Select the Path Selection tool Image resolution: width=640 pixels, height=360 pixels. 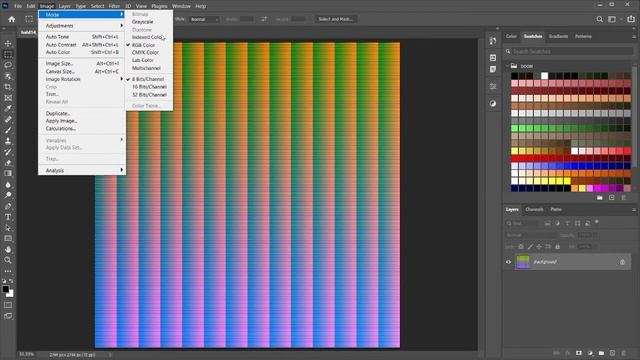8,228
